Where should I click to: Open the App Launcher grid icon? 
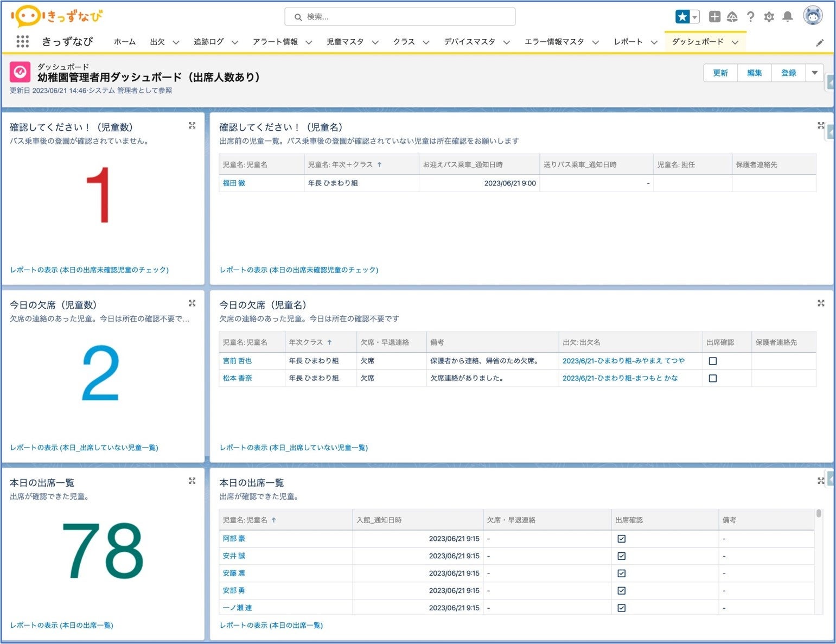click(x=22, y=41)
